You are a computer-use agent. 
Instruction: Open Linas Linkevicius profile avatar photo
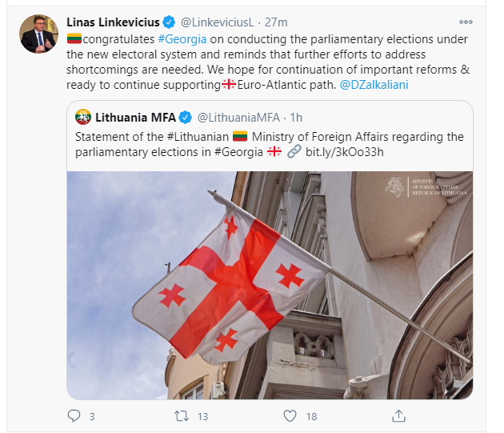click(x=38, y=34)
